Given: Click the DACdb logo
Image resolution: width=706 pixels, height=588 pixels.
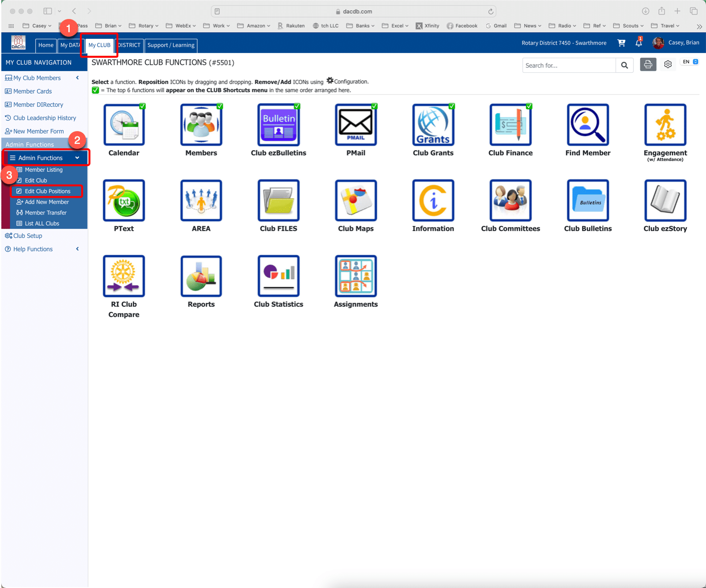Looking at the screenshot, I should tap(19, 43).
